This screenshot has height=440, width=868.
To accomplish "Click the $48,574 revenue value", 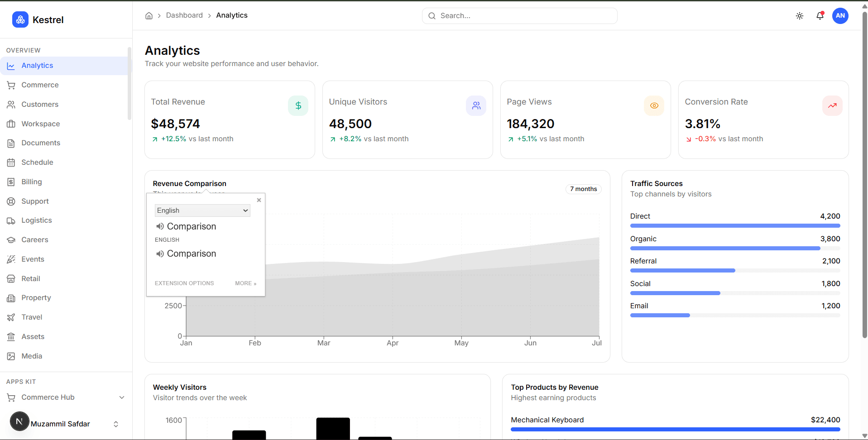I will (175, 124).
